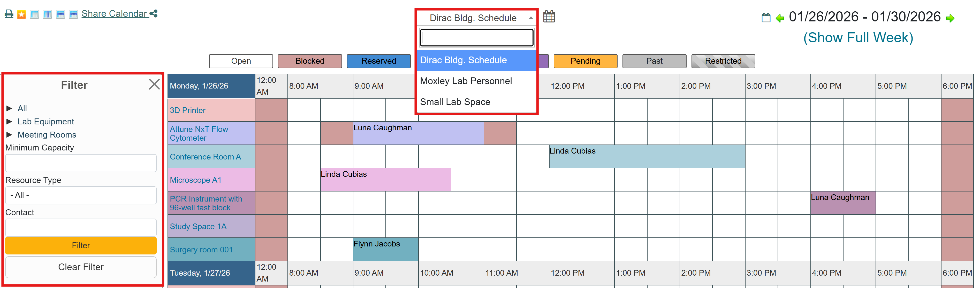Choose Small Lab Space from schedule list
The height and width of the screenshot is (288, 980).
455,102
